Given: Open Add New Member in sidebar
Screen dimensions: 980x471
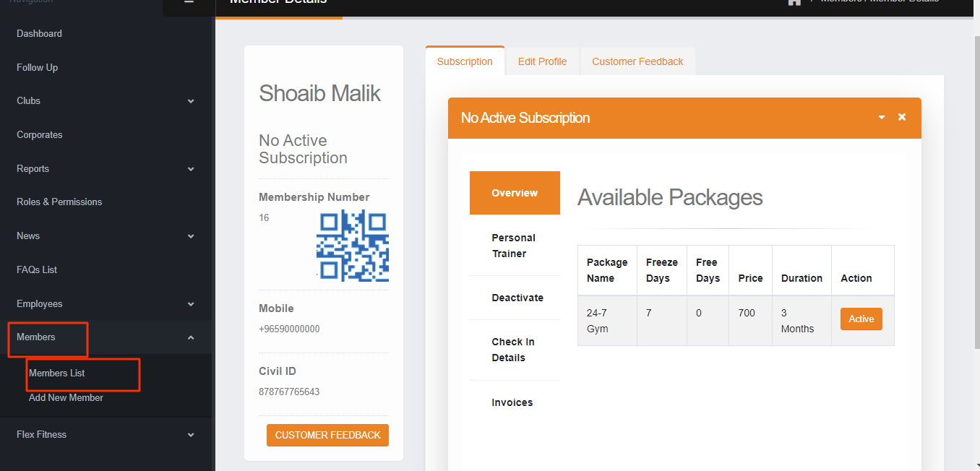Looking at the screenshot, I should pyautogui.click(x=66, y=398).
